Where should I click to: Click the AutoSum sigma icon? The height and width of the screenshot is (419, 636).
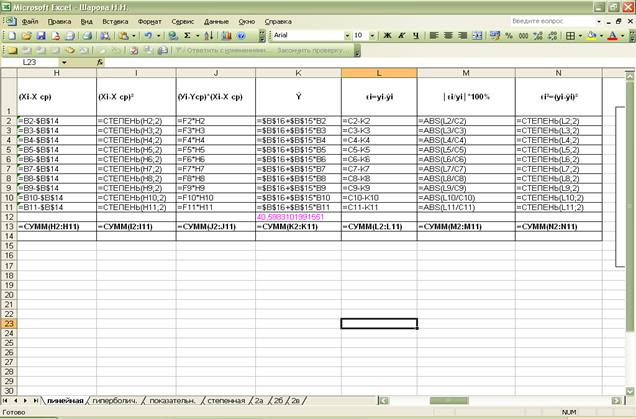(x=187, y=36)
